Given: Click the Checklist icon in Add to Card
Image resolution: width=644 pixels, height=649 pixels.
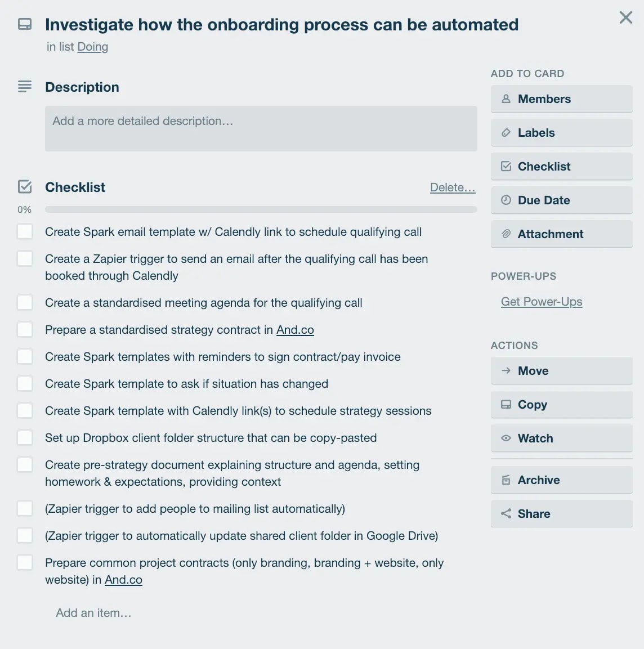Looking at the screenshot, I should [x=507, y=166].
